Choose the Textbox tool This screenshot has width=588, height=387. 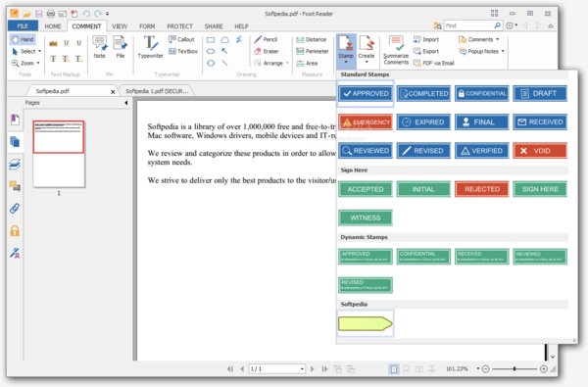pos(183,51)
